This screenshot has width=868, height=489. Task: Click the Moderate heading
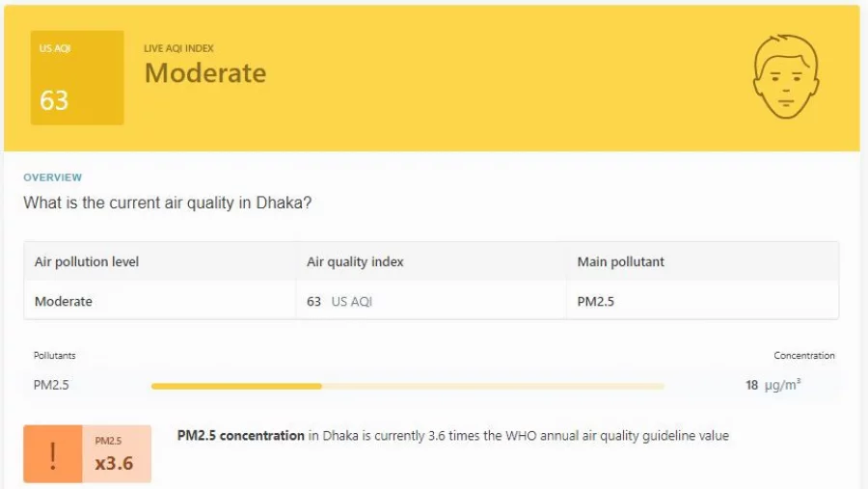[205, 73]
